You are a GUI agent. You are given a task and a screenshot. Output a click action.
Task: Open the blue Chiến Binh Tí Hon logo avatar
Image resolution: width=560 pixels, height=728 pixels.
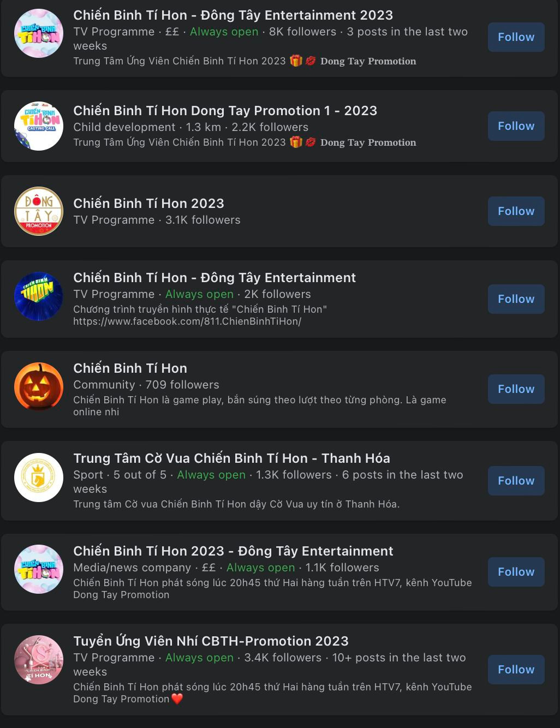click(x=39, y=296)
